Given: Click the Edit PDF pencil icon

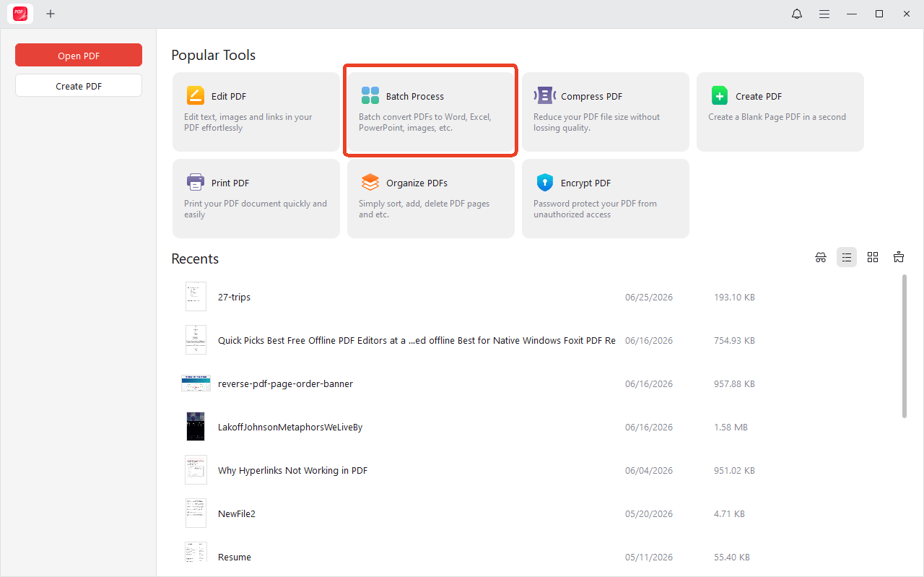Looking at the screenshot, I should 196,95.
